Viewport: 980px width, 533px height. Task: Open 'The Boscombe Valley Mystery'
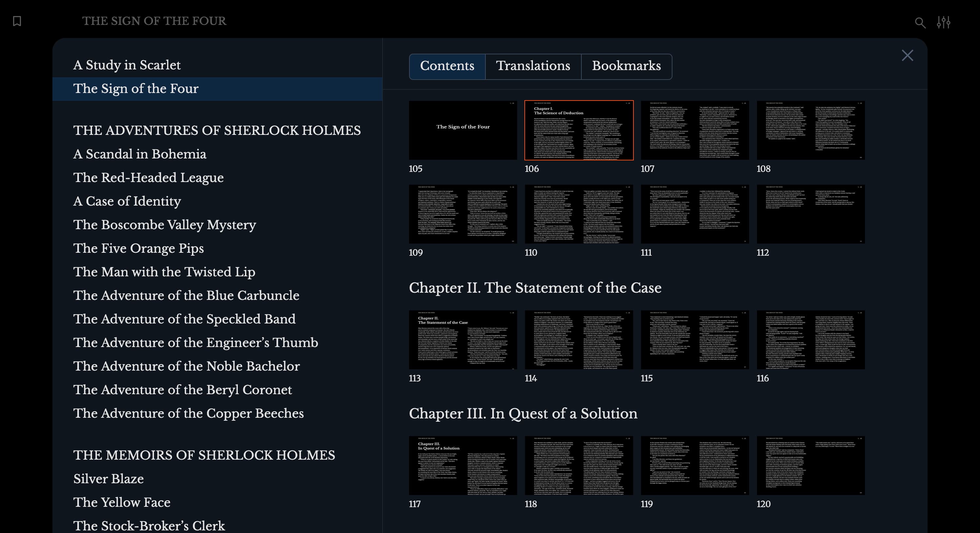click(165, 225)
